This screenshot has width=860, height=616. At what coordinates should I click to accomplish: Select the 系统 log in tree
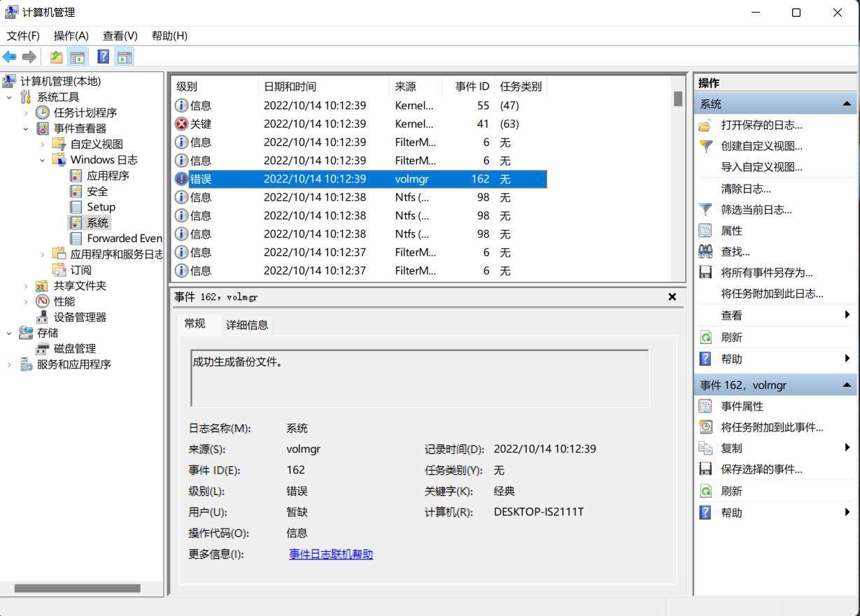click(x=97, y=222)
